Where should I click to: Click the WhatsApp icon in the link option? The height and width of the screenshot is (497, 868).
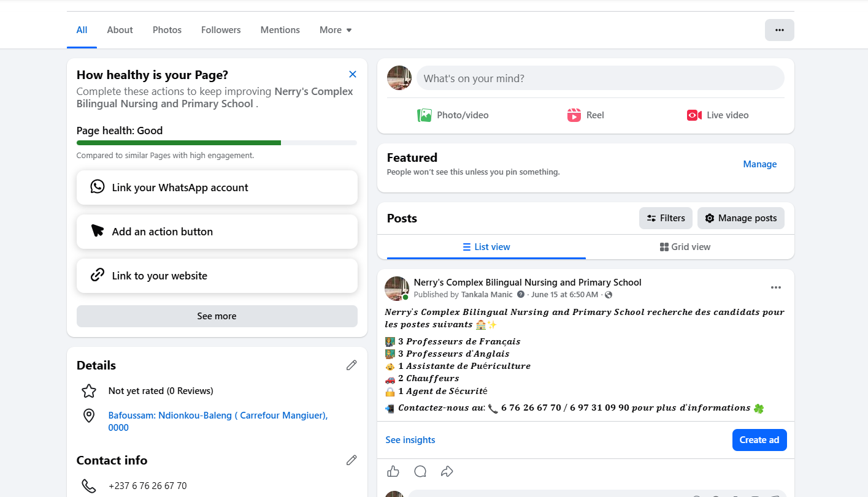[98, 186]
